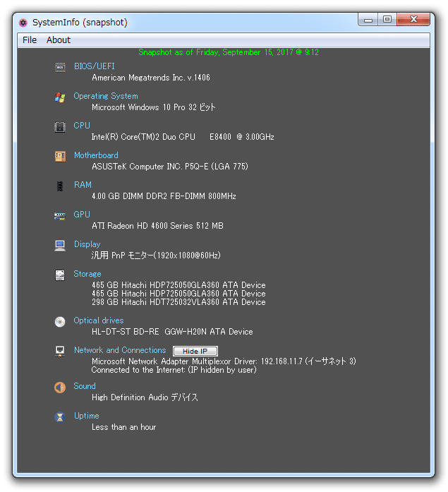Click '4.00 GB DIMM DDR2 FB-DIMM 800MHz' text

coord(164,196)
